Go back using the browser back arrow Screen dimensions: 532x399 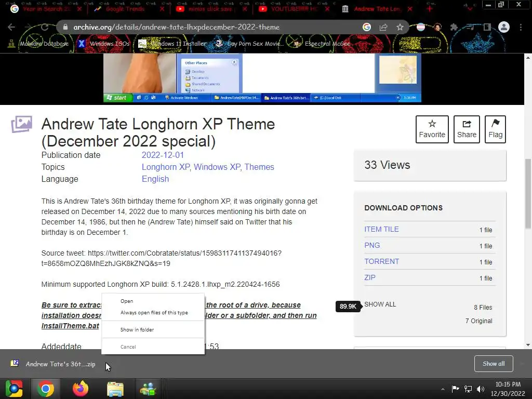click(11, 27)
